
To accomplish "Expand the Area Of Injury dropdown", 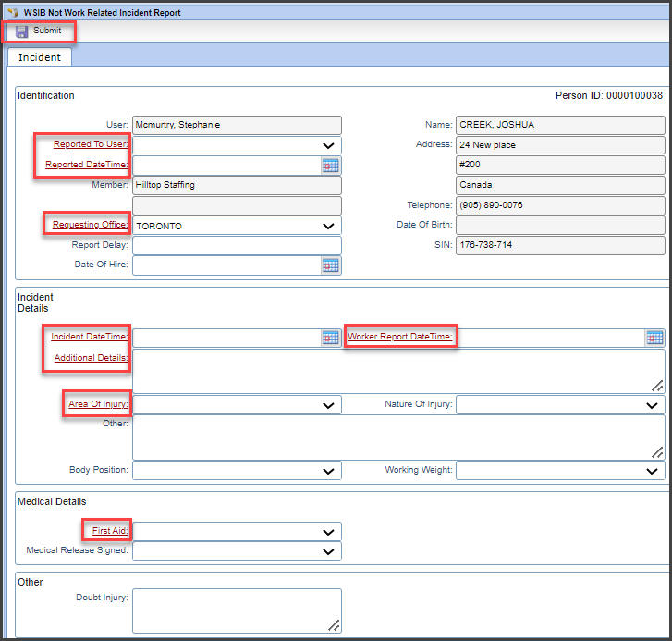I will [328, 405].
